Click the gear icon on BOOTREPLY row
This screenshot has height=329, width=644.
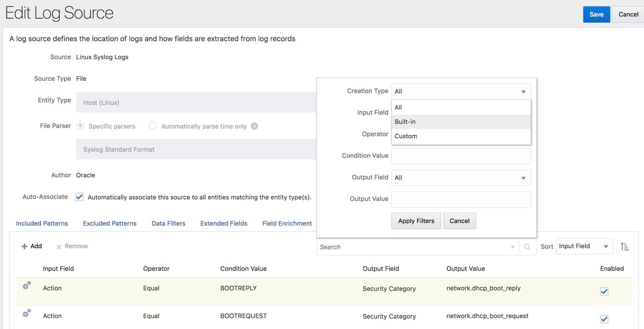(x=27, y=286)
